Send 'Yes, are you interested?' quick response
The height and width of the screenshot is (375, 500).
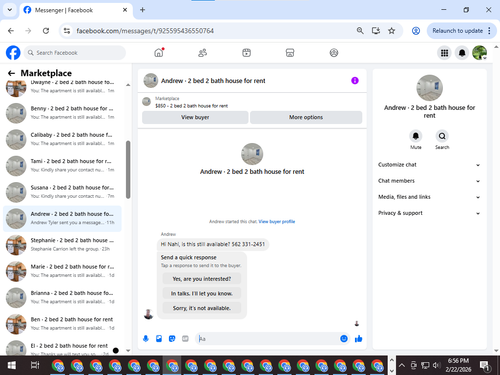[202, 279]
